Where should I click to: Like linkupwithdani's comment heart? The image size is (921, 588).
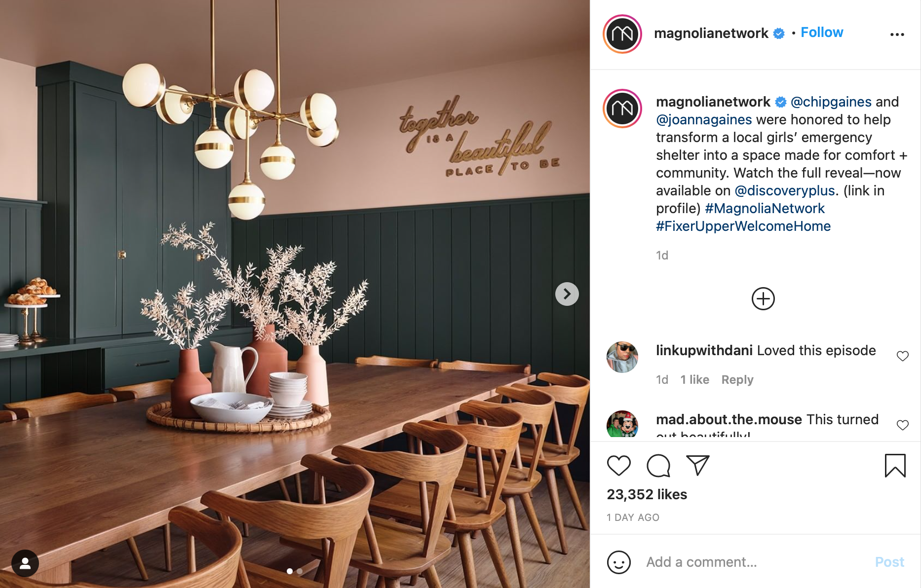(x=903, y=356)
